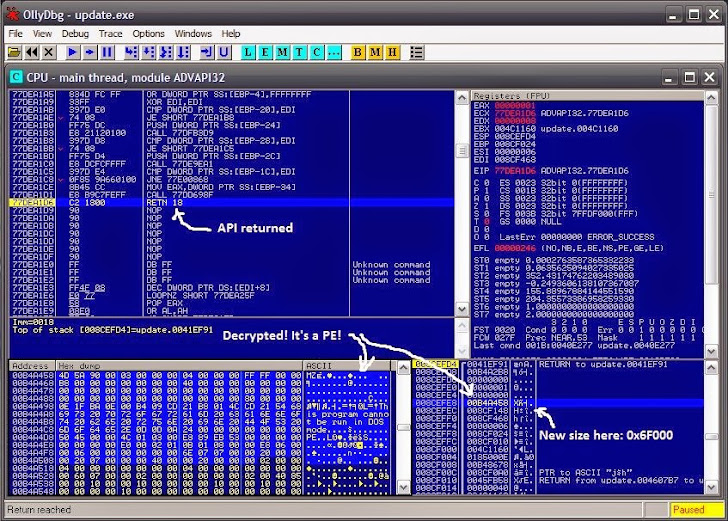Image resolution: width=728 pixels, height=521 pixels.
Task: Open the yellow H toolbar button
Action: pyautogui.click(x=392, y=52)
